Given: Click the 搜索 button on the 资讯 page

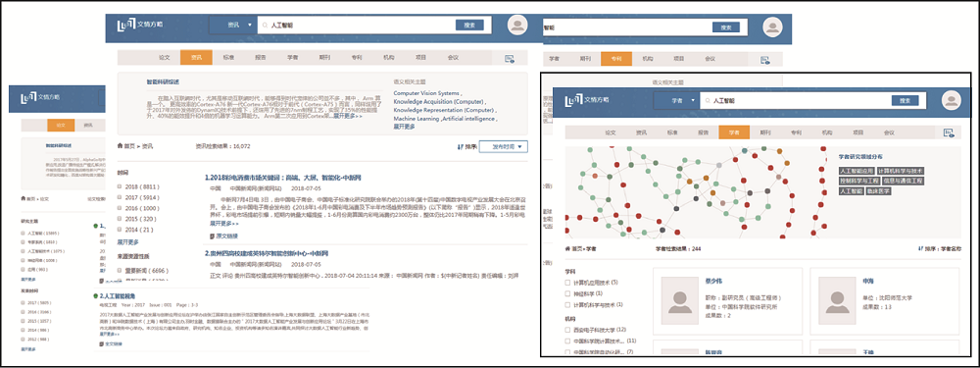Looking at the screenshot, I should (469, 26).
